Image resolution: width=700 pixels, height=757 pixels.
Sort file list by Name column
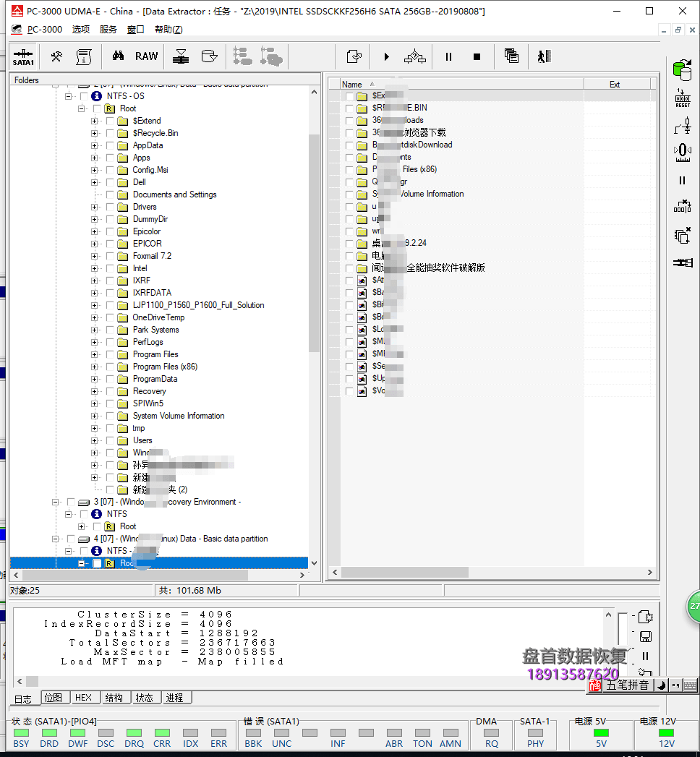click(x=461, y=84)
